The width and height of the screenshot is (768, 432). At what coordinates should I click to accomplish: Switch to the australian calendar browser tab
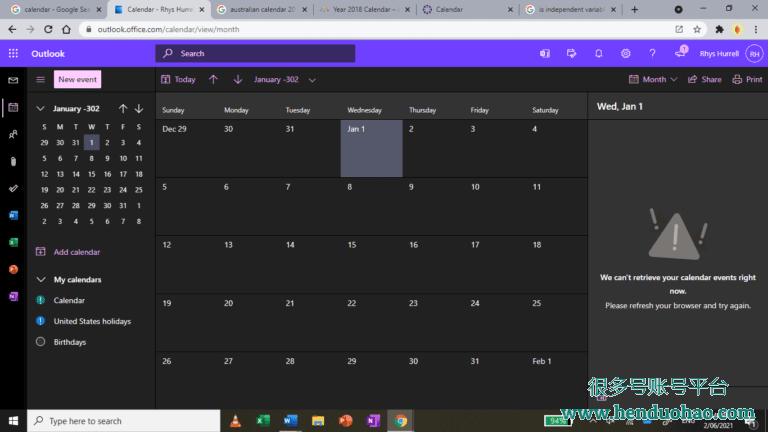263,9
